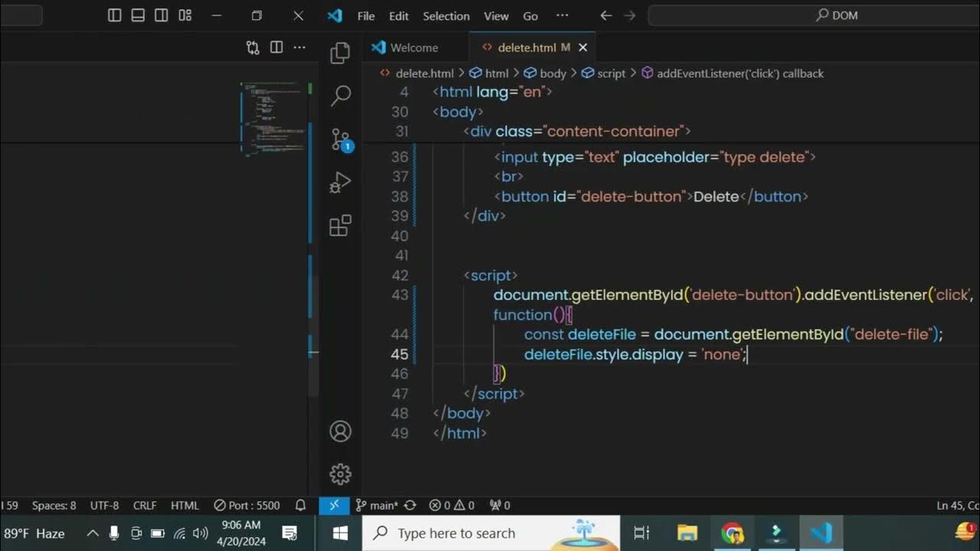Image resolution: width=980 pixels, height=551 pixels.
Task: Open the Go menu
Action: click(x=531, y=15)
